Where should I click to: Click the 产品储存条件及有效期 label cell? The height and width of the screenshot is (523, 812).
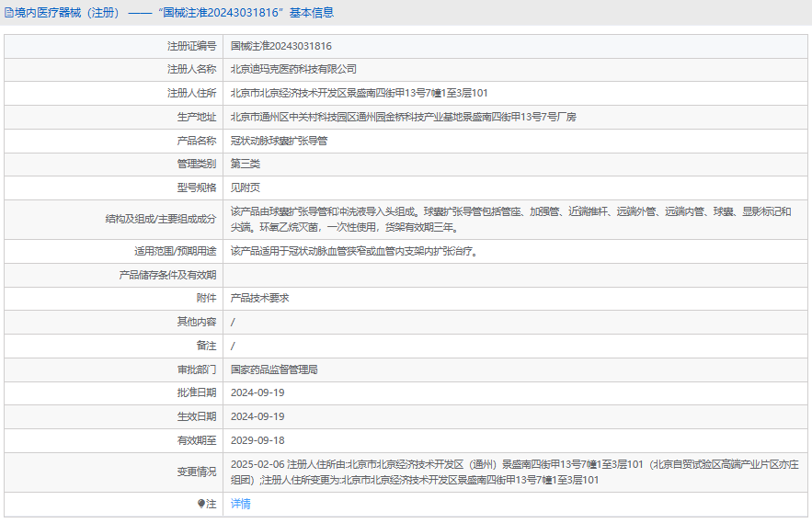167,275
